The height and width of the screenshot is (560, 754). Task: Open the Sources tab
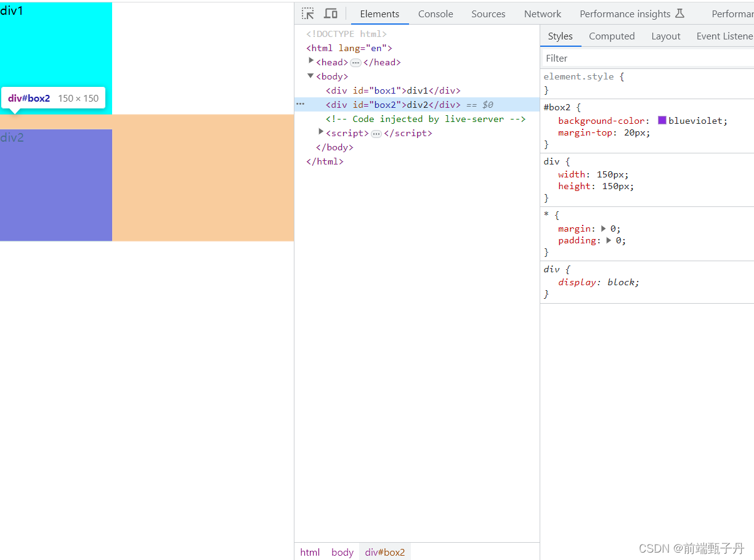(488, 14)
